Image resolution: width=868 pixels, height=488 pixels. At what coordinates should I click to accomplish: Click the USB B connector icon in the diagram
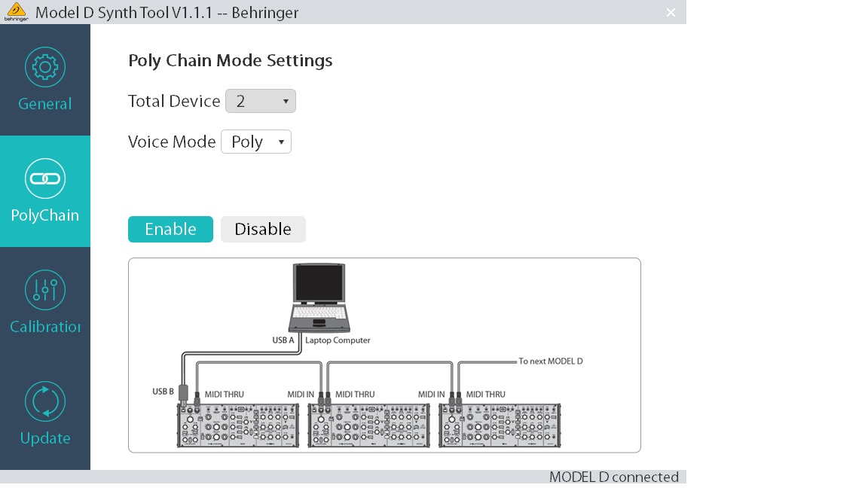[x=183, y=392]
